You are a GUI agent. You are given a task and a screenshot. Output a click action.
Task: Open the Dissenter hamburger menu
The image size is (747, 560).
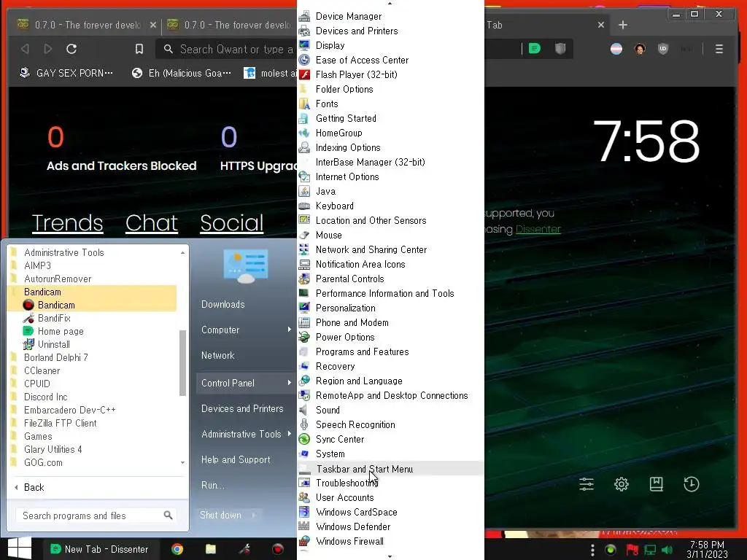tap(719, 49)
